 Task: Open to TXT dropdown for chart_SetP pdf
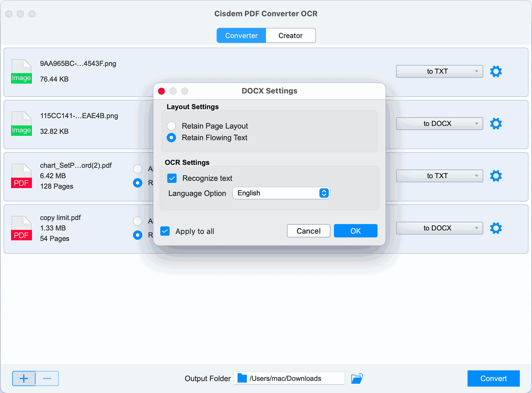click(439, 176)
